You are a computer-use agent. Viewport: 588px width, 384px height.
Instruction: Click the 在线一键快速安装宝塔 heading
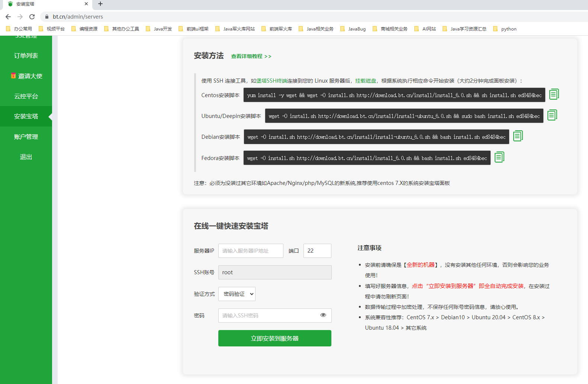[x=231, y=226]
